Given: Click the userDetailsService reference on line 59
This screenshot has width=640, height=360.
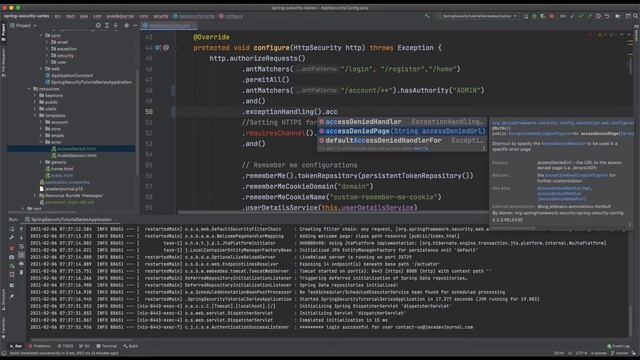Looking at the screenshot, I should [377, 208].
